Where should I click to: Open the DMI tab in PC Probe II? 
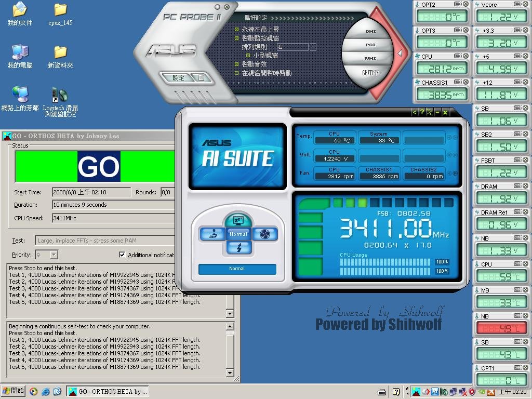point(370,31)
